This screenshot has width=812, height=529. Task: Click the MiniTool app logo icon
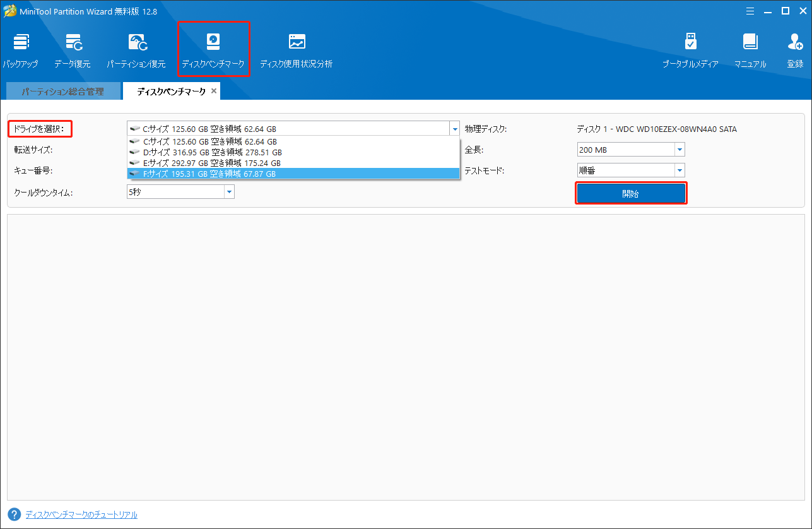(10, 11)
